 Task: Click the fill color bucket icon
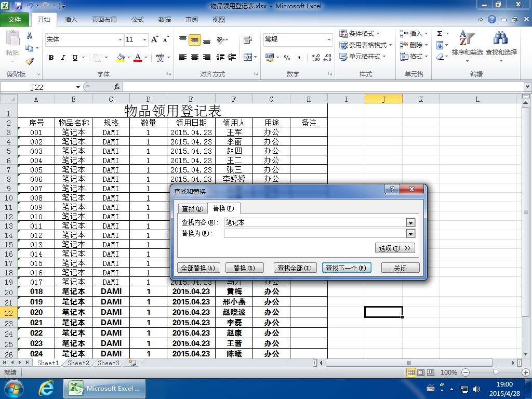(x=121, y=57)
